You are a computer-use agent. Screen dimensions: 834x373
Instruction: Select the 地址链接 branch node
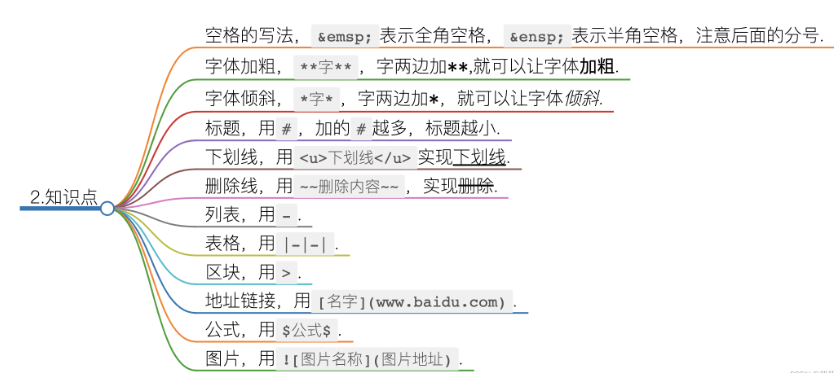[x=361, y=301]
